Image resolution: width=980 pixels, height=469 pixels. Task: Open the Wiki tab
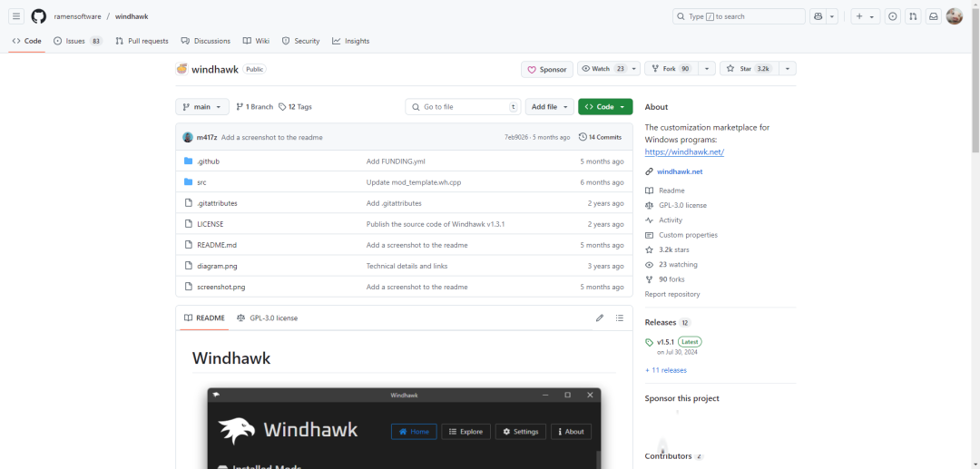[256, 41]
